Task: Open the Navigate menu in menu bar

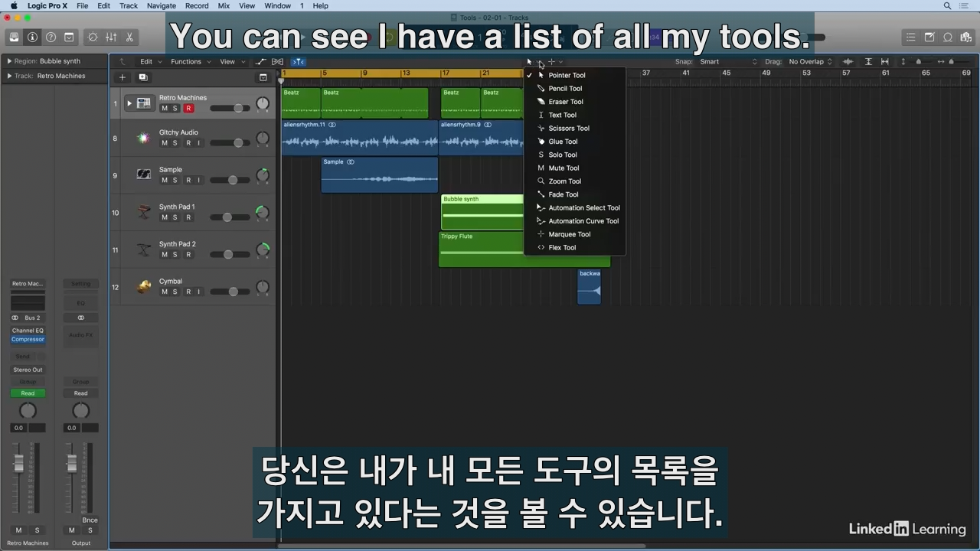Action: point(161,5)
